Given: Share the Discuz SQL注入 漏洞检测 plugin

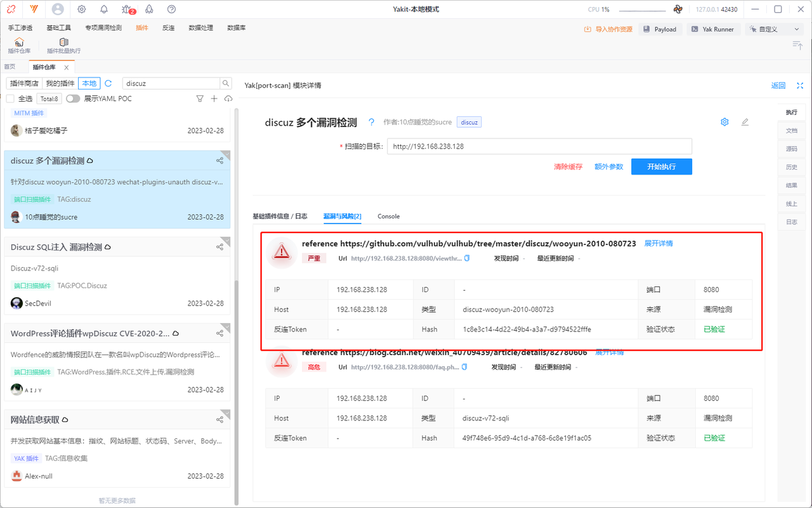Looking at the screenshot, I should (x=219, y=247).
